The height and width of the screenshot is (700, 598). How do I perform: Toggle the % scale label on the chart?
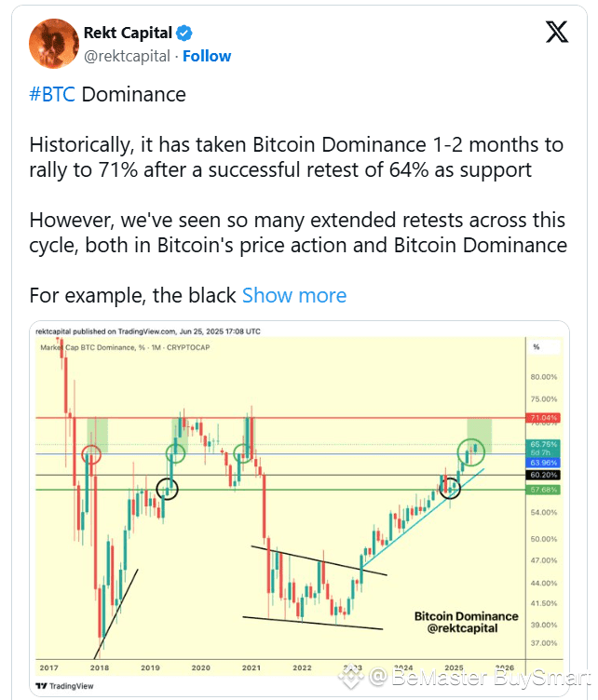pos(536,347)
